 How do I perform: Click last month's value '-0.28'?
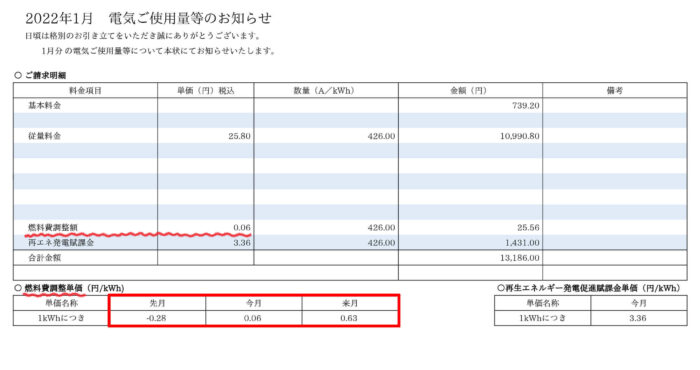[x=156, y=318]
